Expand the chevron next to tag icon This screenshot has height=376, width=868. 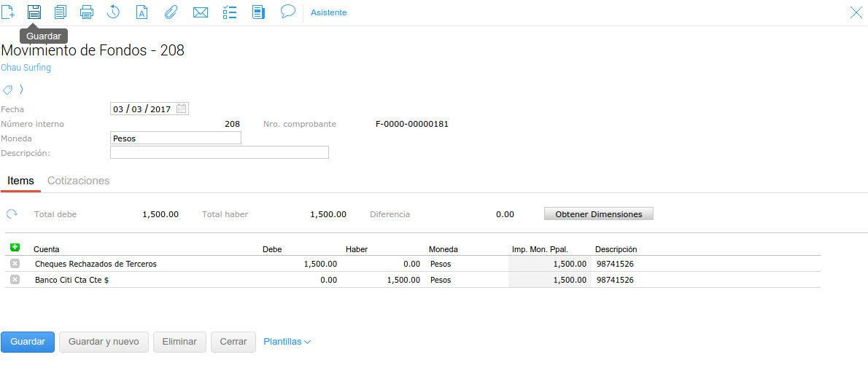tap(21, 90)
